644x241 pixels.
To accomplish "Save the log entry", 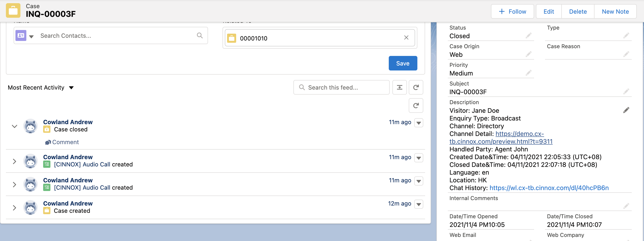I will point(403,63).
